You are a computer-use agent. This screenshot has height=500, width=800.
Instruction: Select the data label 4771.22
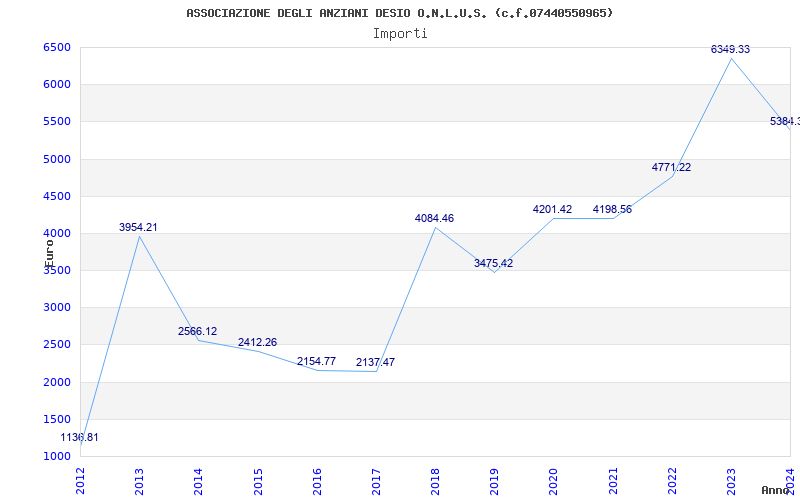[671, 167]
